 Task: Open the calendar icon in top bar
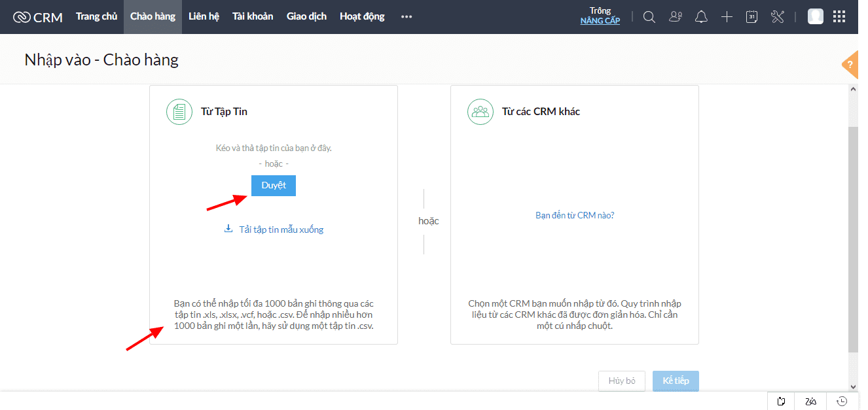pyautogui.click(x=752, y=17)
